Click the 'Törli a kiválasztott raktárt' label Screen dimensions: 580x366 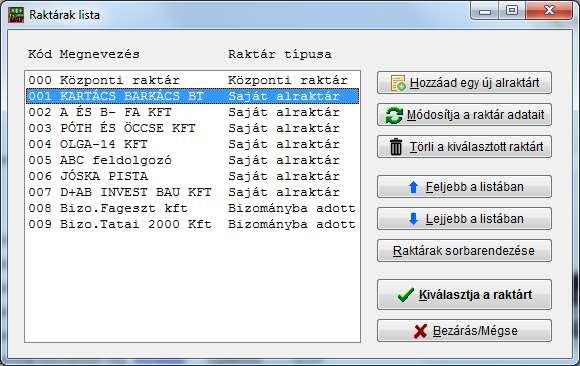(x=476, y=147)
